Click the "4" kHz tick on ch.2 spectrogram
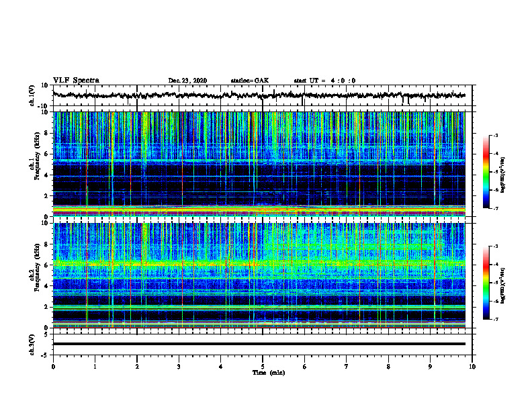The height and width of the screenshot is (411, 532). point(47,286)
